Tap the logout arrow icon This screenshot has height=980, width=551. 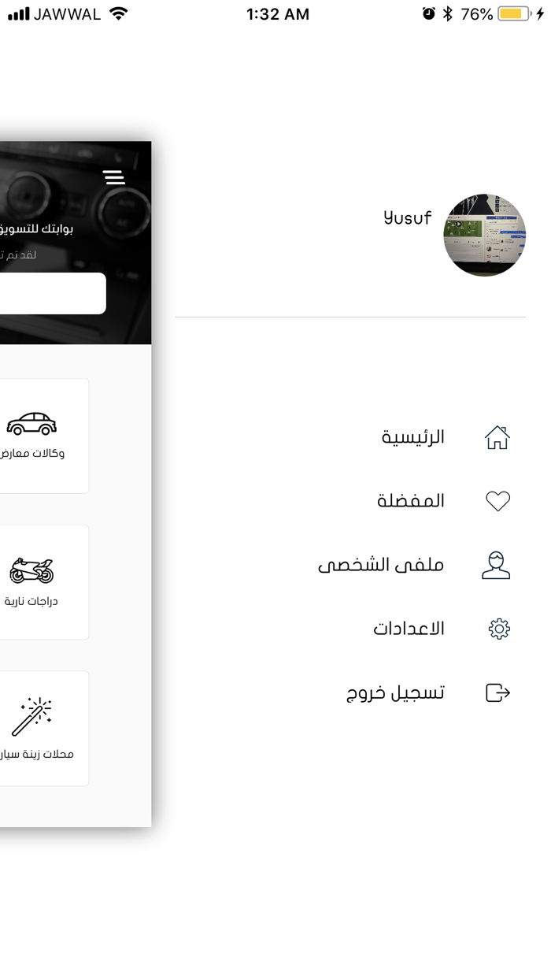pos(497,692)
